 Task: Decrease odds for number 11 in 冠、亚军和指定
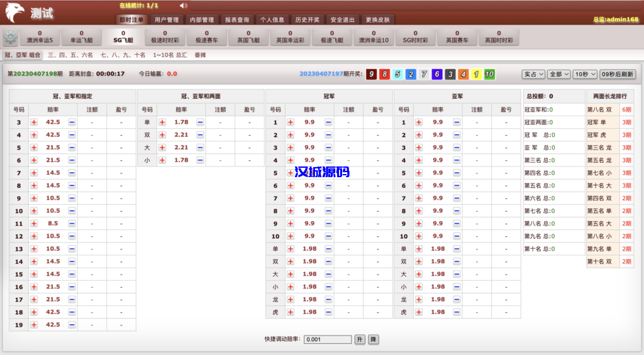click(72, 224)
